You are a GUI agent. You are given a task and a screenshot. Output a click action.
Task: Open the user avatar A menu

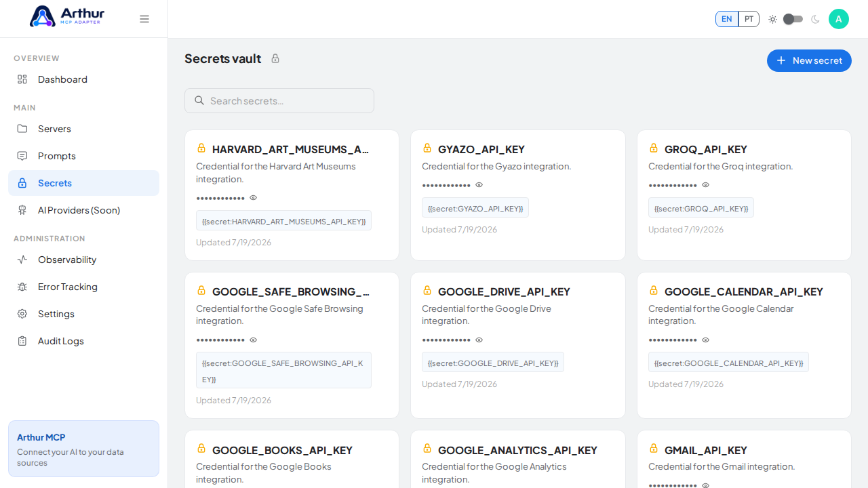point(839,19)
